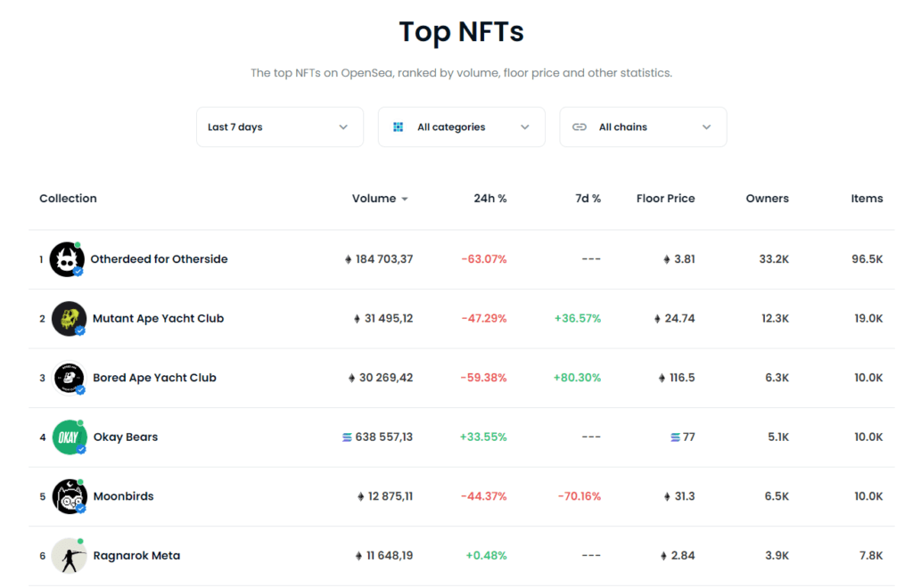Sort by the Floor Price header
Screen dimensions: 913x588
(665, 199)
